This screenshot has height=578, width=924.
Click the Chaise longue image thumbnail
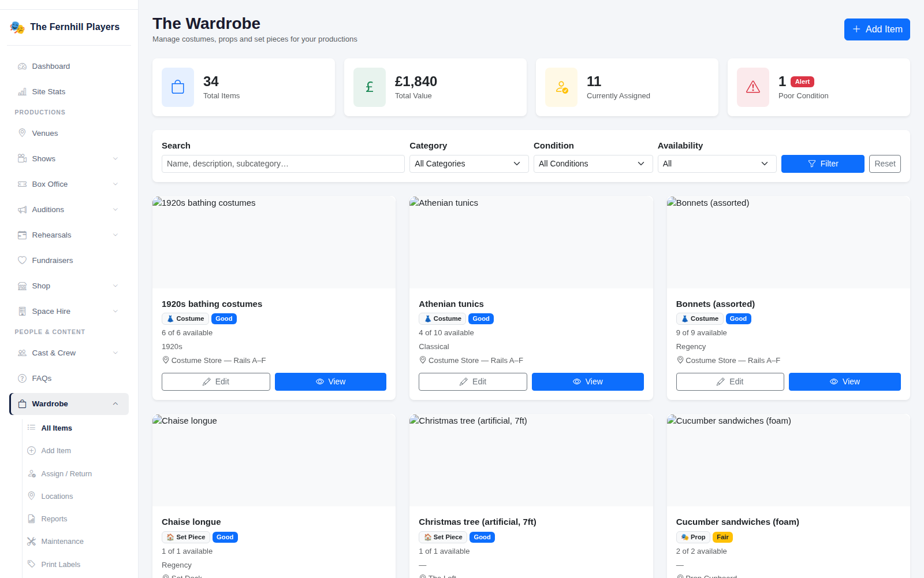click(274, 460)
